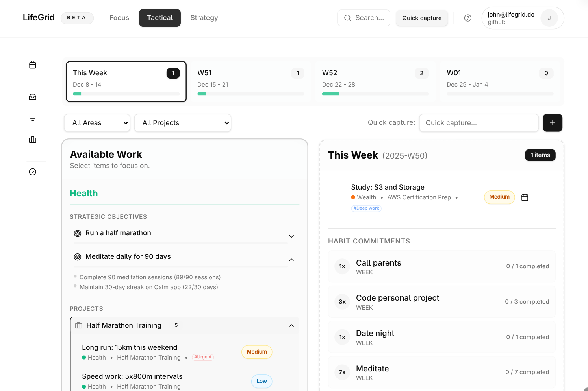Click the completed-tasks check icon in the sidebar
Image resolution: width=588 pixels, height=391 pixels.
tap(33, 172)
